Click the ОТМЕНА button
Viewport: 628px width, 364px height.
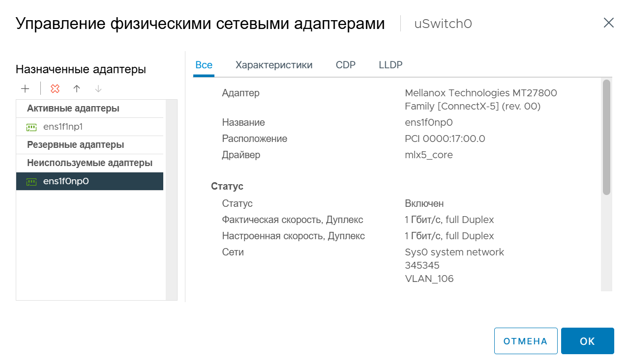[526, 341]
